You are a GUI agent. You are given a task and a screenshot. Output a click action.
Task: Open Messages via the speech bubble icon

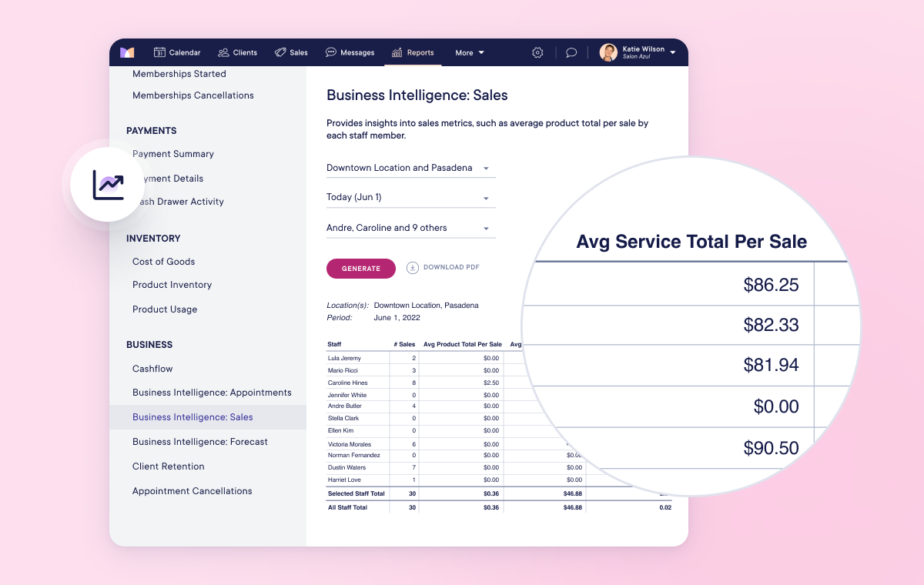(330, 52)
